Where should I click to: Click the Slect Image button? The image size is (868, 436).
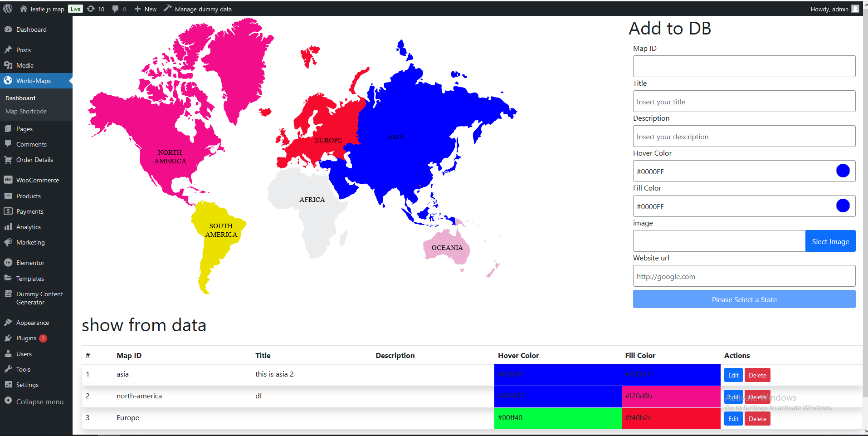click(830, 241)
